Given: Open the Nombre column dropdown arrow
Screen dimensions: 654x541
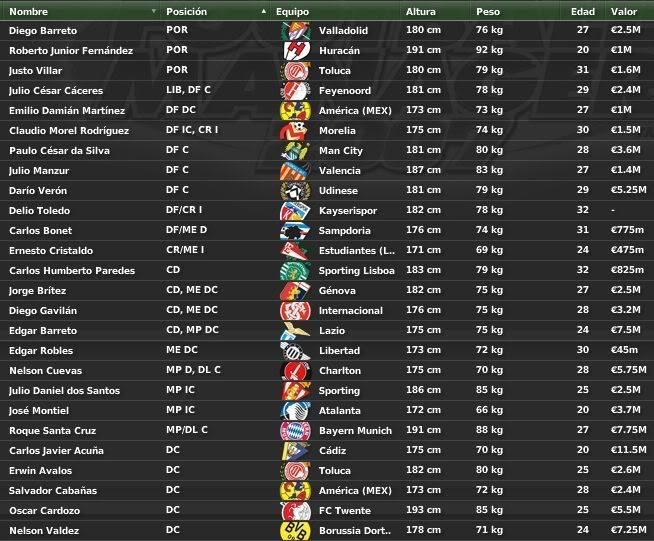Looking at the screenshot, I should click(x=154, y=11).
